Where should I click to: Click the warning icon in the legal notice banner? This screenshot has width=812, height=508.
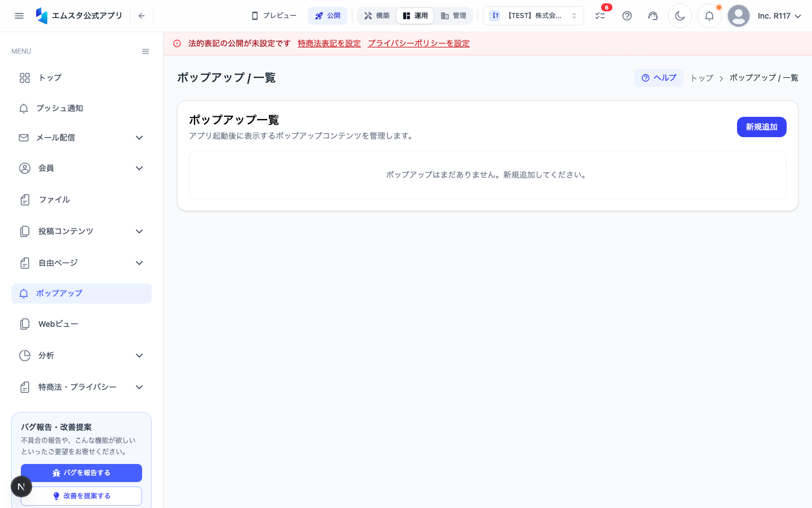(x=177, y=43)
